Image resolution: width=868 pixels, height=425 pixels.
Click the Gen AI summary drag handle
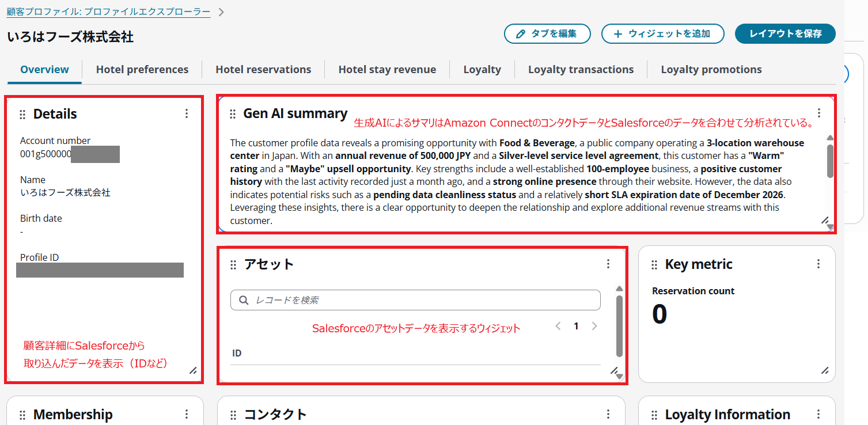233,113
